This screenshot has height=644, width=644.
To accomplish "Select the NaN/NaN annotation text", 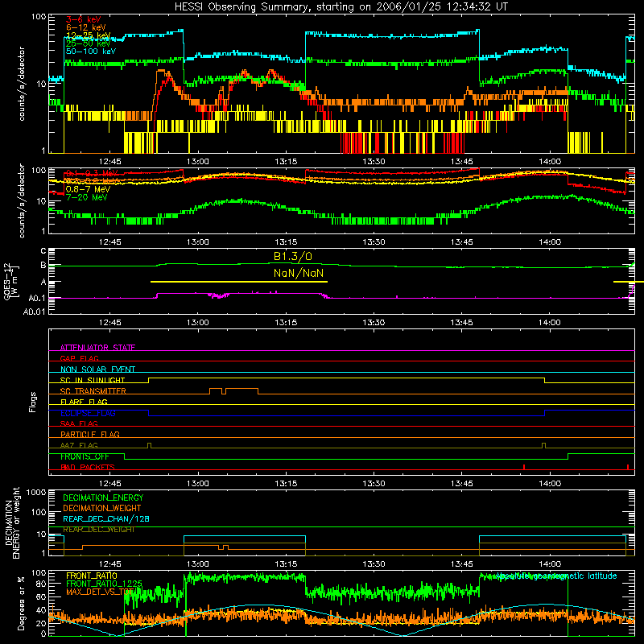I will (x=299, y=273).
